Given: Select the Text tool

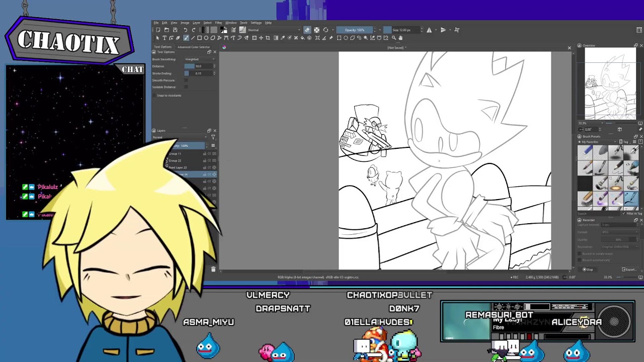Looking at the screenshot, I should click(x=164, y=38).
